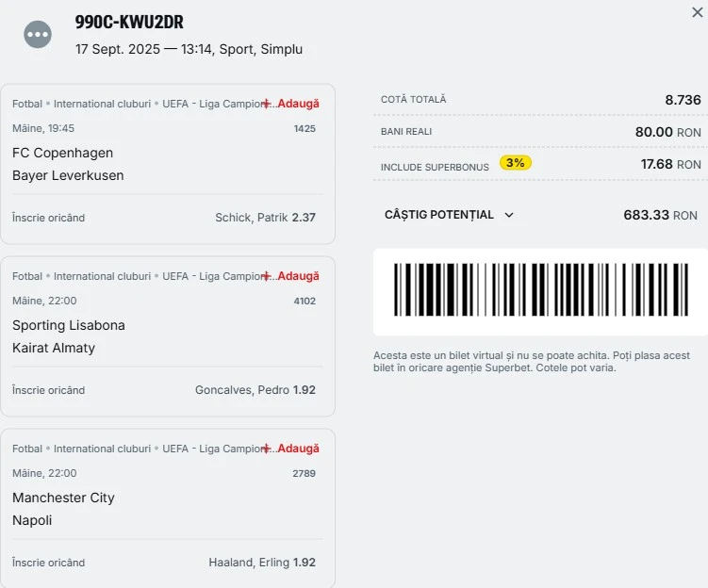Open the Bayer Leverkusen team name
Image resolution: width=708 pixels, height=588 pixels.
coord(68,175)
